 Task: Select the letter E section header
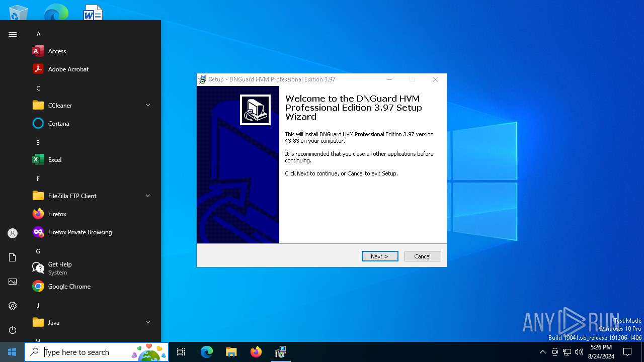pos(38,143)
